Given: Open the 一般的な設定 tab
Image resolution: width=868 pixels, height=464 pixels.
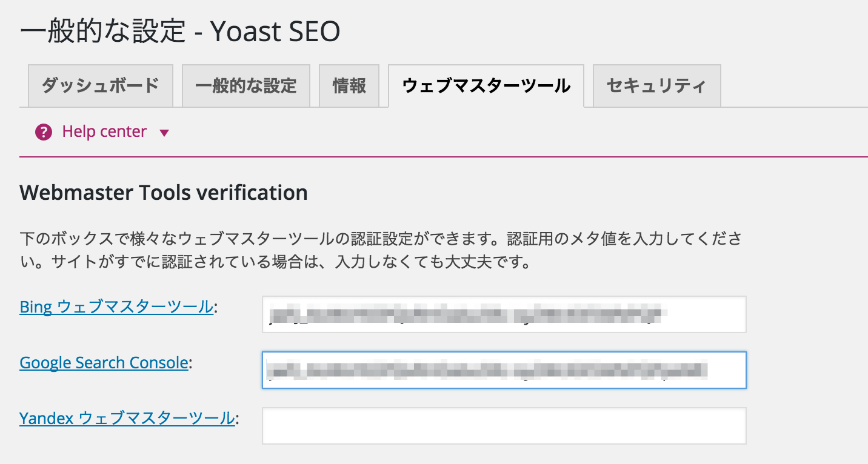Looking at the screenshot, I should pyautogui.click(x=246, y=85).
